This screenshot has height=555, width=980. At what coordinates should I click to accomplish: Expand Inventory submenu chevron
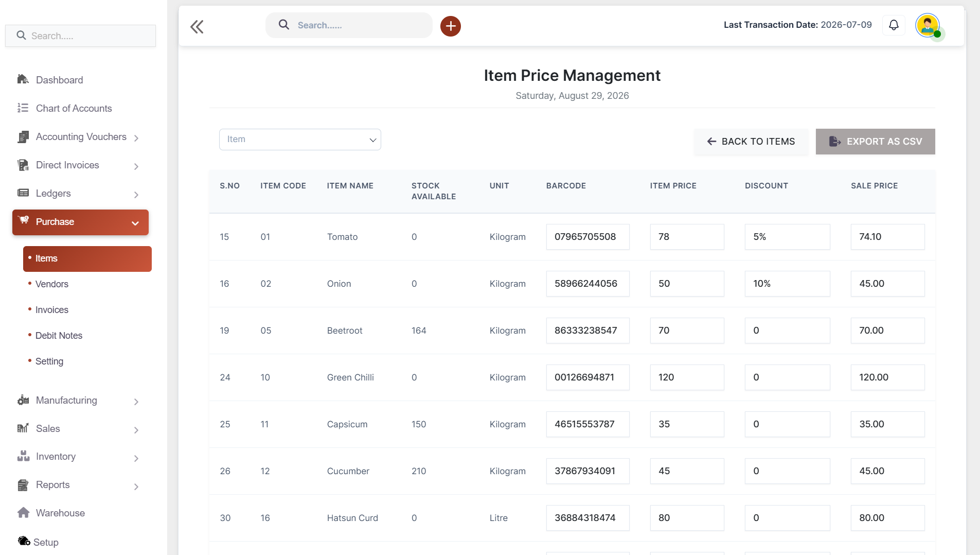click(x=136, y=458)
